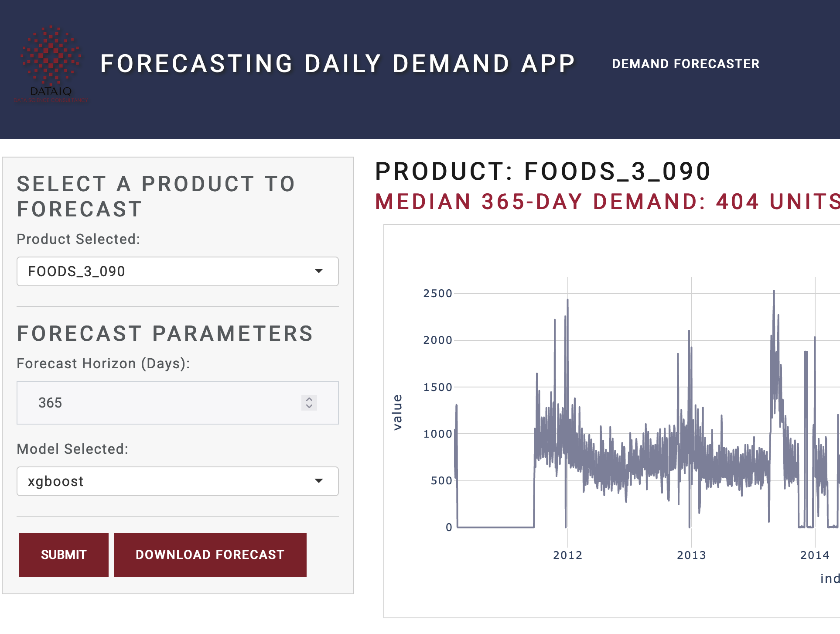Click the 2000 y-axis tick label
Screen dimensions: 840x634
(437, 340)
